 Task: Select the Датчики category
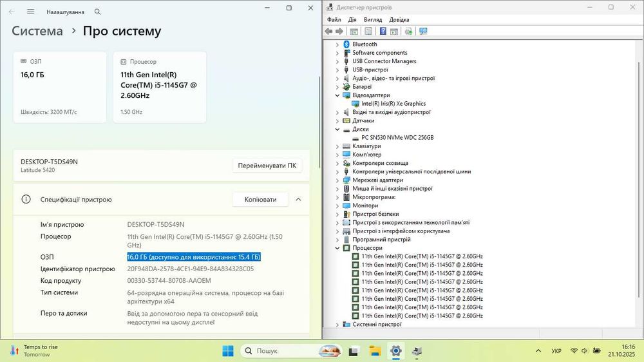click(x=363, y=120)
